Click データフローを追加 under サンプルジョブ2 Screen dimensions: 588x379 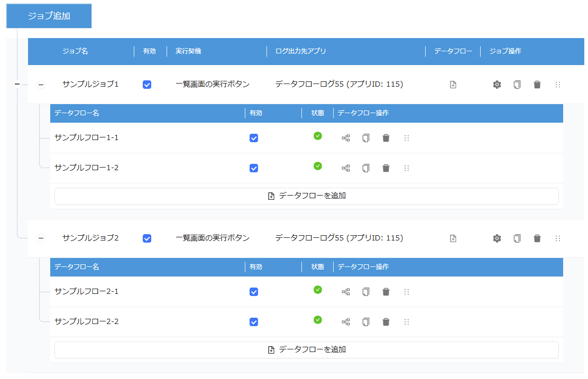tap(307, 350)
